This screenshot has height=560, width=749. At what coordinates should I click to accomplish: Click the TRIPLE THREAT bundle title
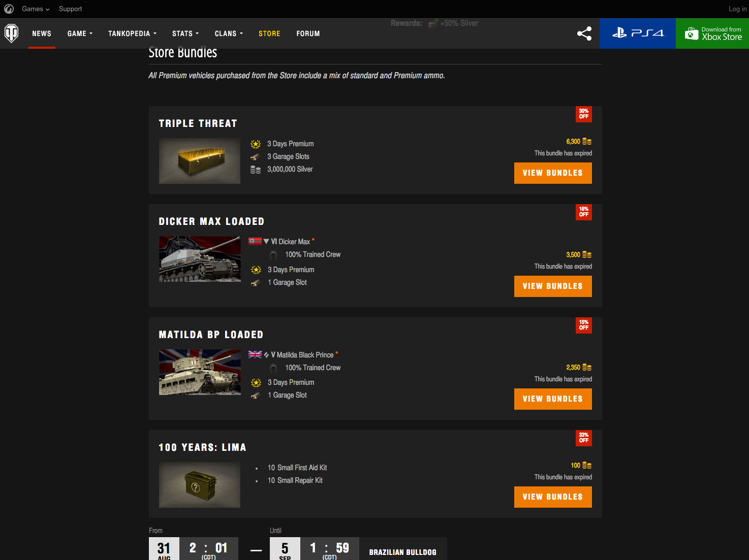tap(198, 123)
